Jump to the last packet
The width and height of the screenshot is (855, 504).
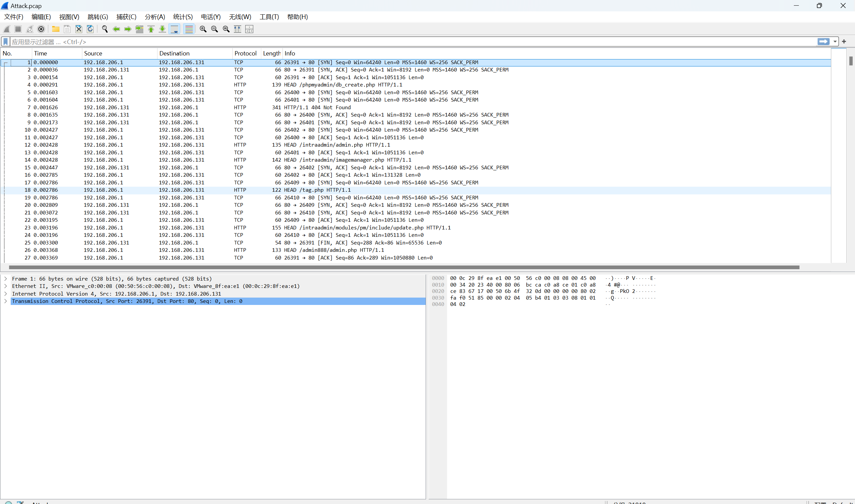[x=163, y=29]
